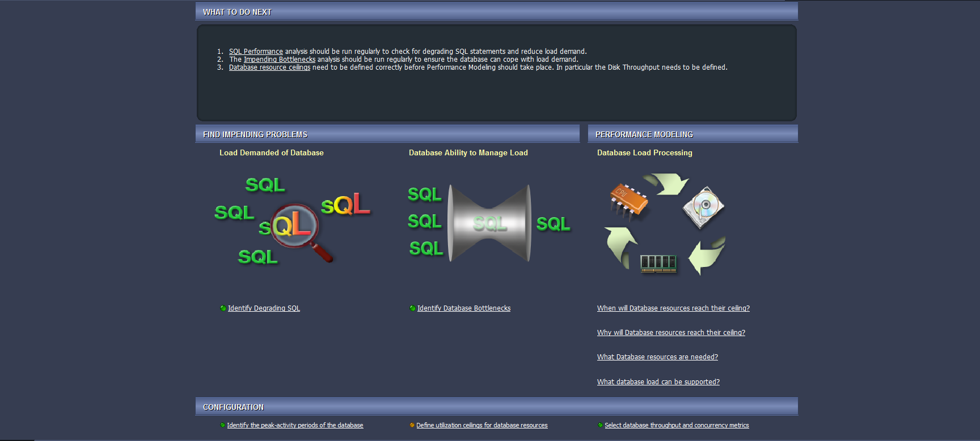Open Identify the peak-activity periods link
The image size is (980, 441).
point(295,425)
